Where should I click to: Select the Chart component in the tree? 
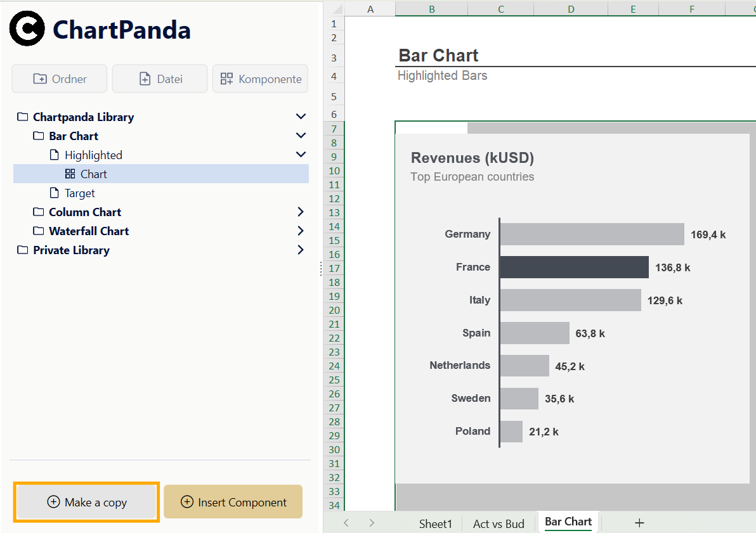(x=93, y=174)
